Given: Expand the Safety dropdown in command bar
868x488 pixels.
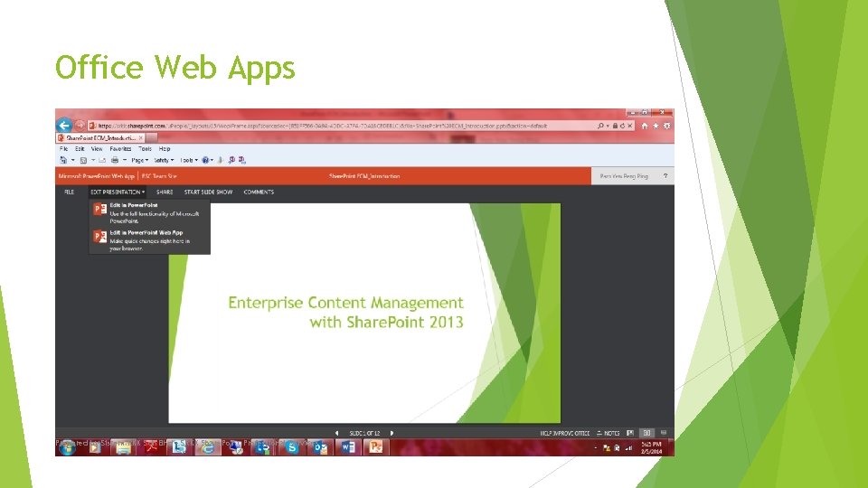Looking at the screenshot, I should coord(164,160).
